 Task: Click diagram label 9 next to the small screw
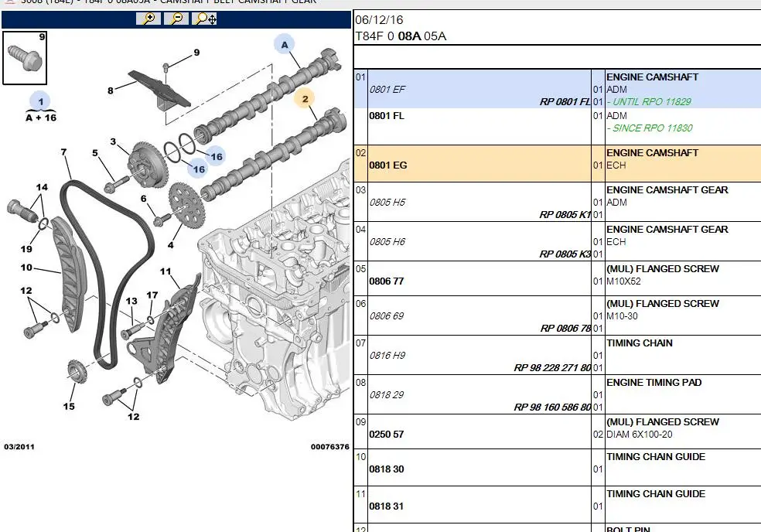[196, 53]
